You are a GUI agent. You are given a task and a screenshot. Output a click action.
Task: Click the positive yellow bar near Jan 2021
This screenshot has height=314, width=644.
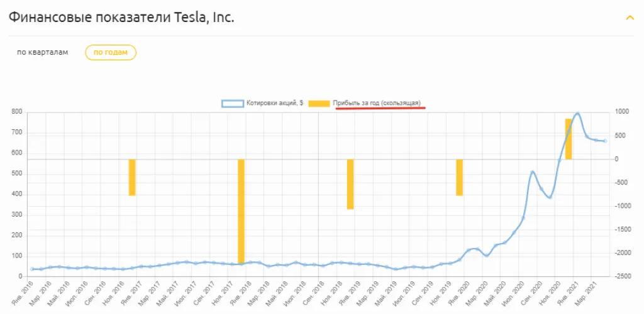point(568,139)
